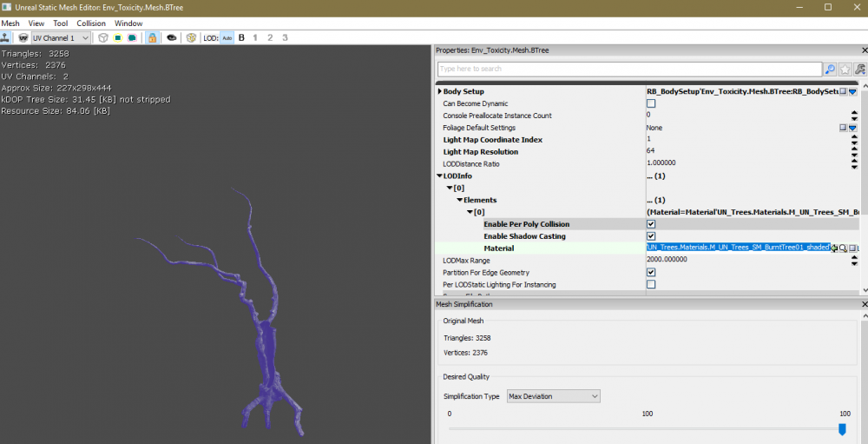Click the Material path text field
The image size is (868, 444).
point(739,248)
